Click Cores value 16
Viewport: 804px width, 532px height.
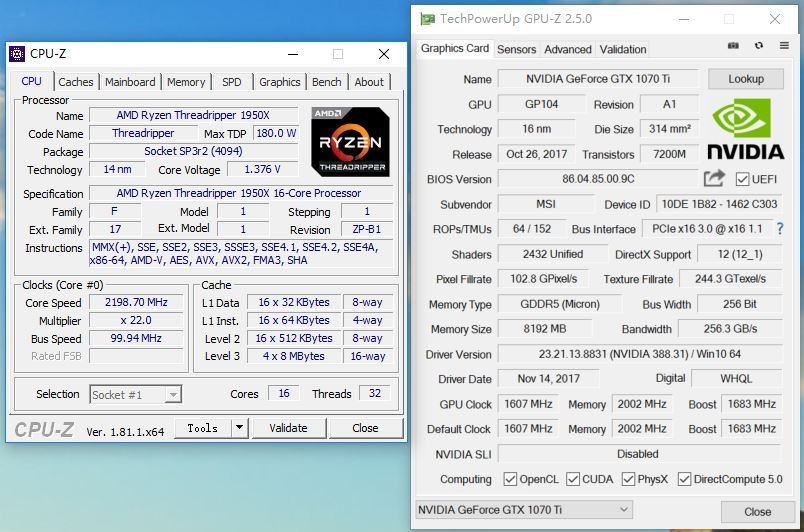click(x=284, y=393)
